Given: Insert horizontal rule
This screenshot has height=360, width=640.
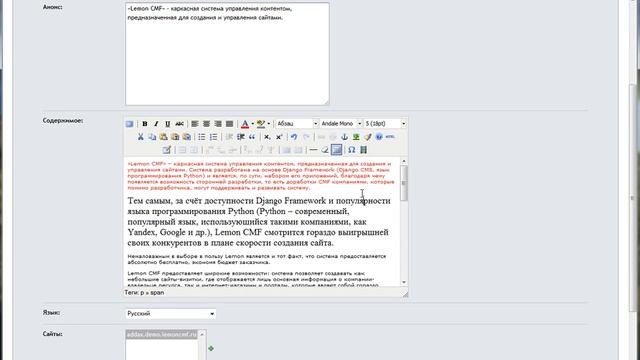Looking at the screenshot, I should (313, 150).
